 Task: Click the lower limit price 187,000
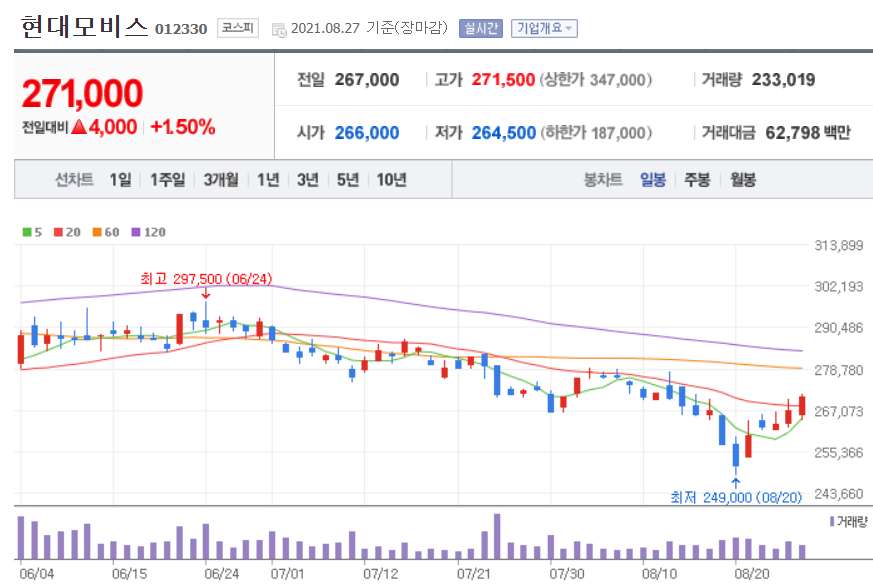(617, 134)
